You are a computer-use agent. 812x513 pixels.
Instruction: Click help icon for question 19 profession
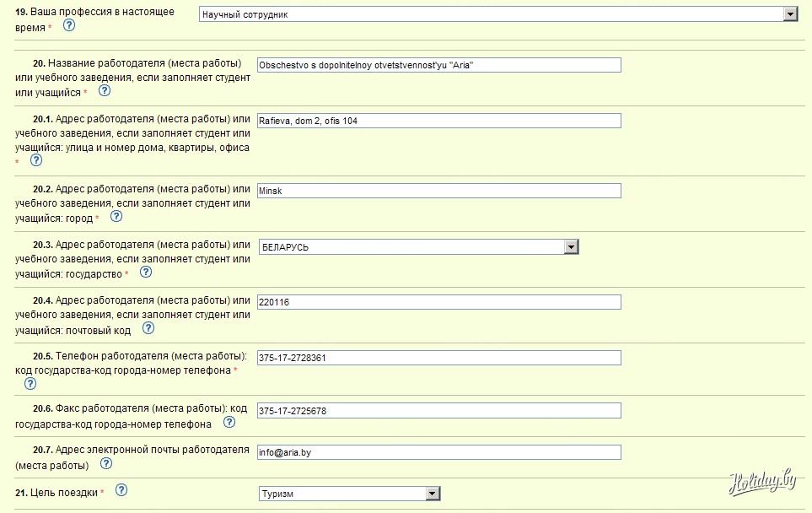point(69,25)
